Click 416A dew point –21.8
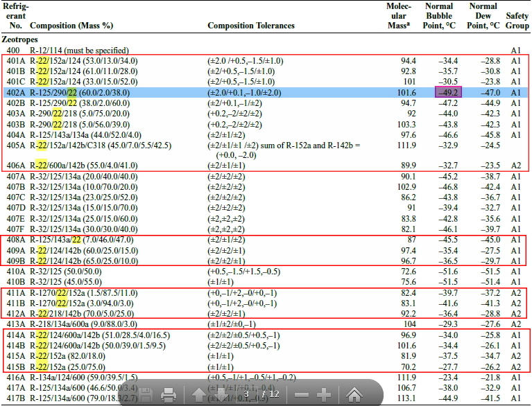The image size is (532, 406). point(490,377)
